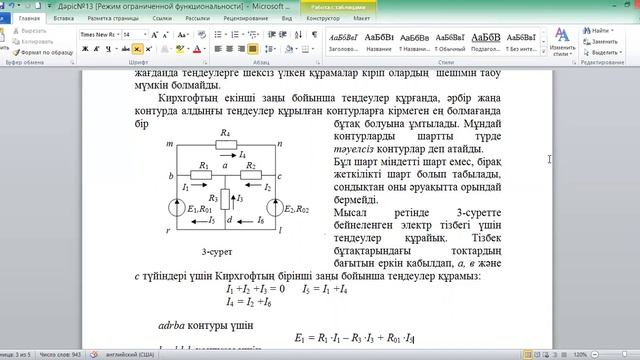Click the Sort (А-Я) icon
Viewport: 640px width, 360px height.
(x=298, y=35)
